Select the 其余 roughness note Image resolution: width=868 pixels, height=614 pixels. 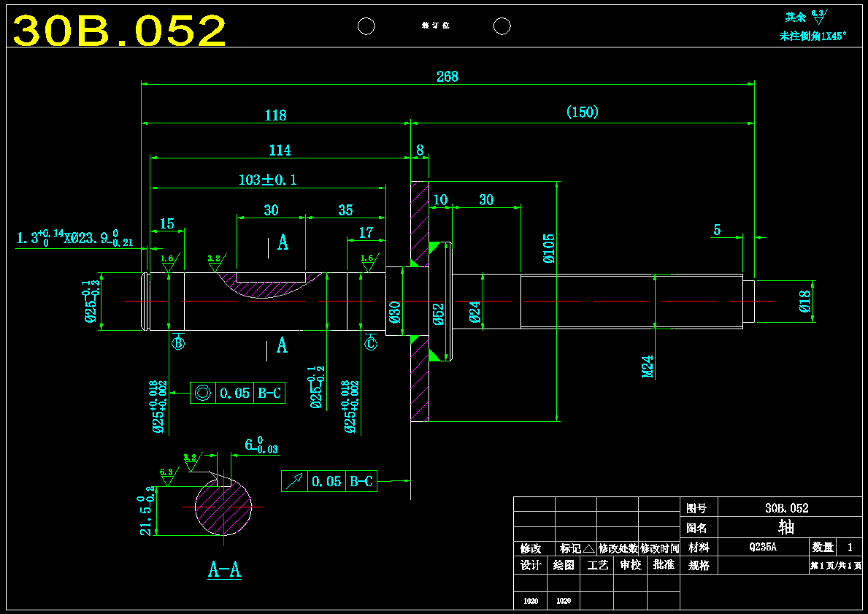click(x=807, y=16)
